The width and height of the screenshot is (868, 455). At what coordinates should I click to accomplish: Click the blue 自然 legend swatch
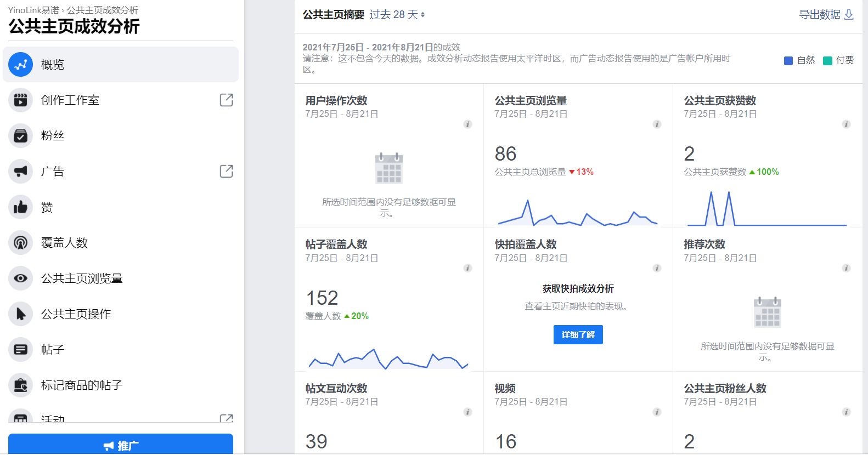point(788,61)
